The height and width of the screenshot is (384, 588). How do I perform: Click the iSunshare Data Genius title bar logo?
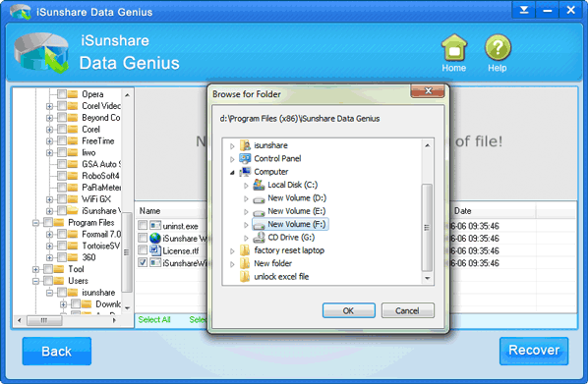click(x=21, y=12)
